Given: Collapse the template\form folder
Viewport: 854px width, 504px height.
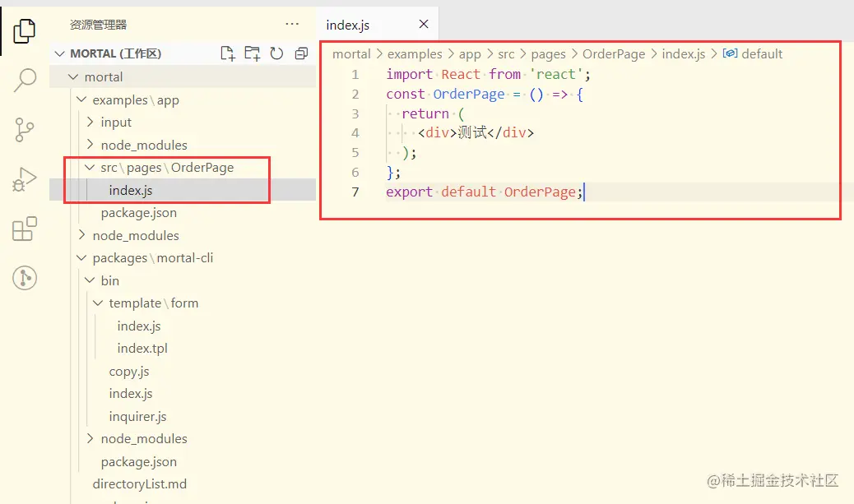Looking at the screenshot, I should point(98,303).
